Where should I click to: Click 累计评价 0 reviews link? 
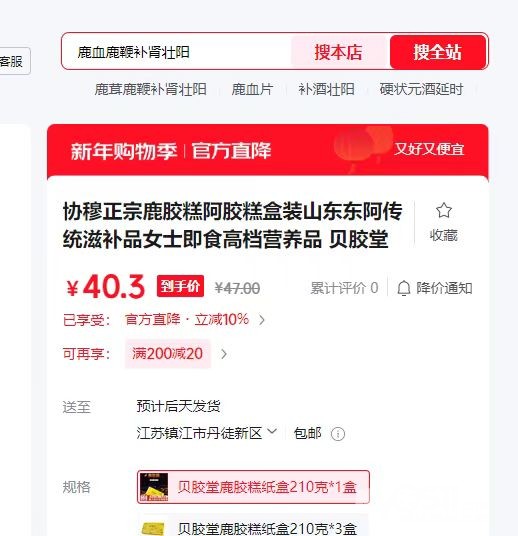[x=344, y=288]
